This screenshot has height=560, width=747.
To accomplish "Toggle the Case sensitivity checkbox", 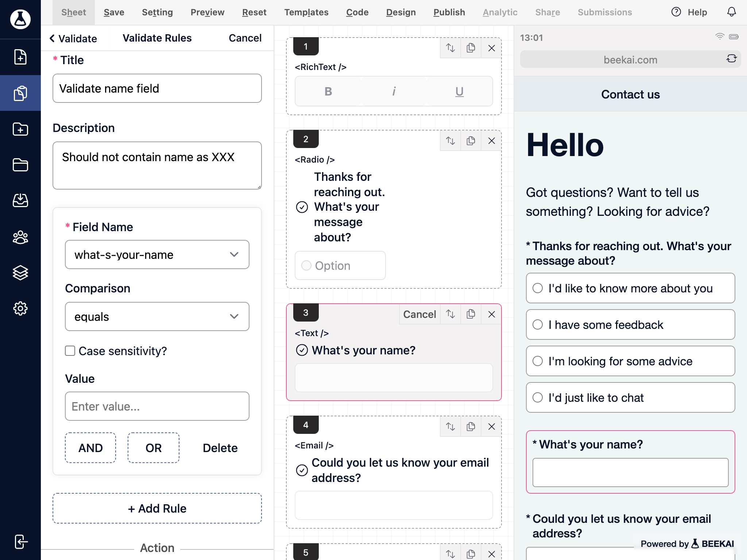I will pos(70,351).
